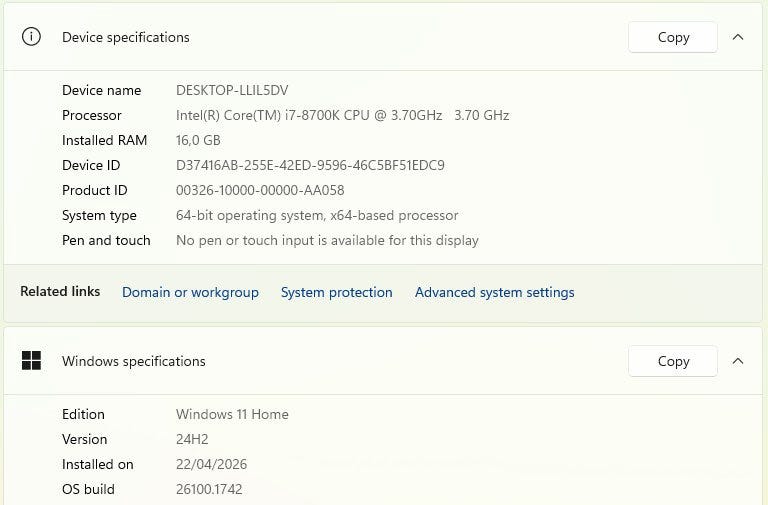
Task: Click the 16,0 GB installed RAM value
Action: (x=198, y=140)
